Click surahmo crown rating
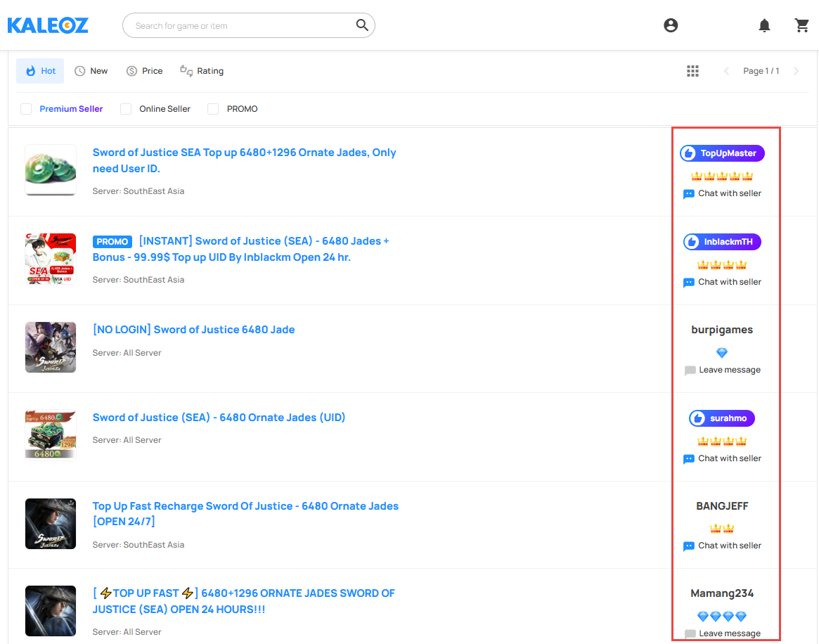 click(x=722, y=442)
